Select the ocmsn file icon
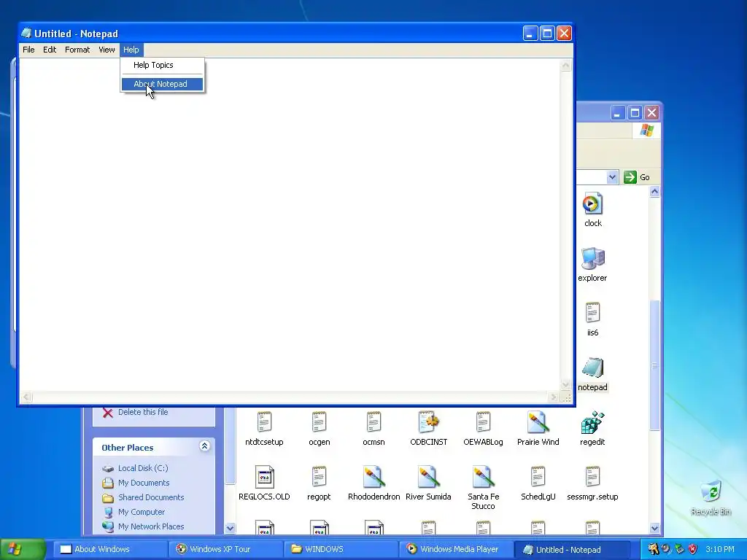This screenshot has height=560, width=747. click(373, 422)
